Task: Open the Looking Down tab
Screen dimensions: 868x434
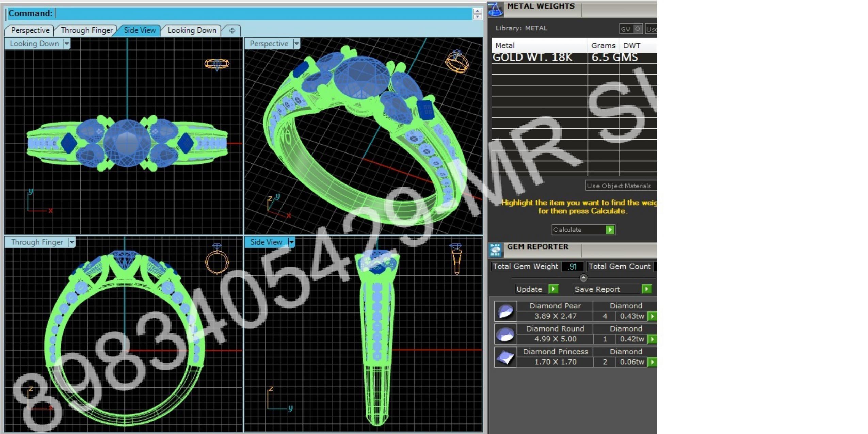Action: [192, 30]
